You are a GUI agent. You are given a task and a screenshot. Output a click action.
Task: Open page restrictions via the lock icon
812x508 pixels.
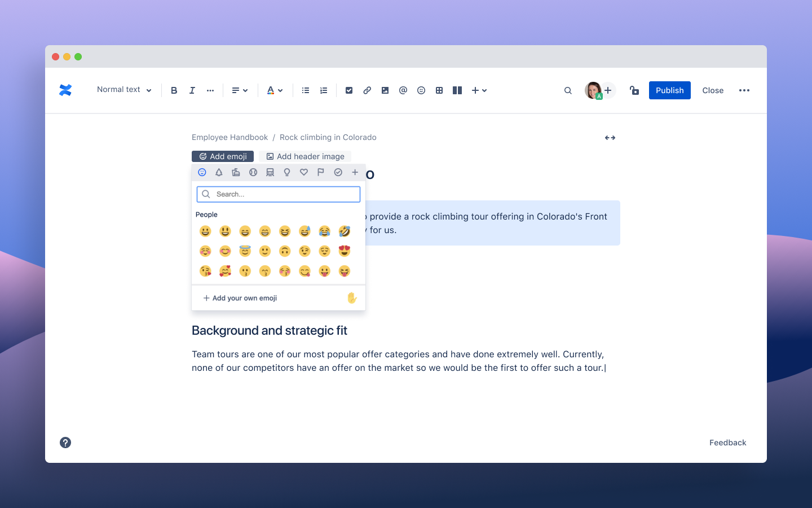point(634,90)
